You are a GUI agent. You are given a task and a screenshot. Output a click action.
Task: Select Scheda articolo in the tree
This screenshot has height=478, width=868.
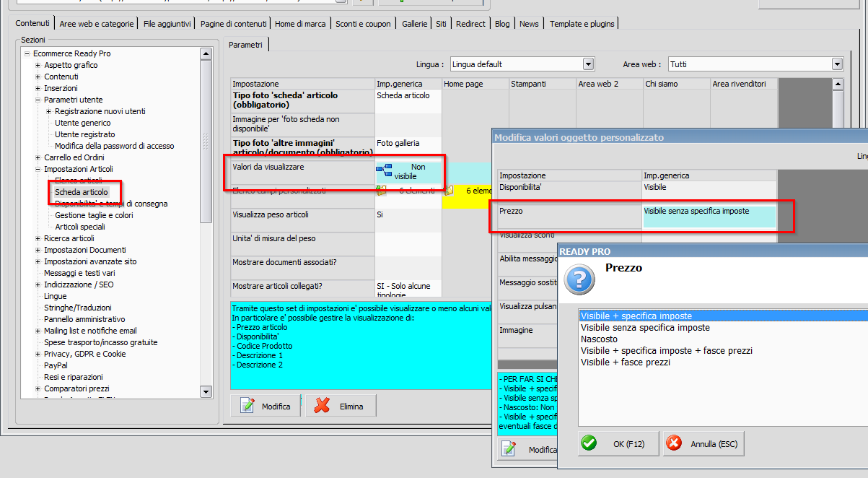[82, 192]
